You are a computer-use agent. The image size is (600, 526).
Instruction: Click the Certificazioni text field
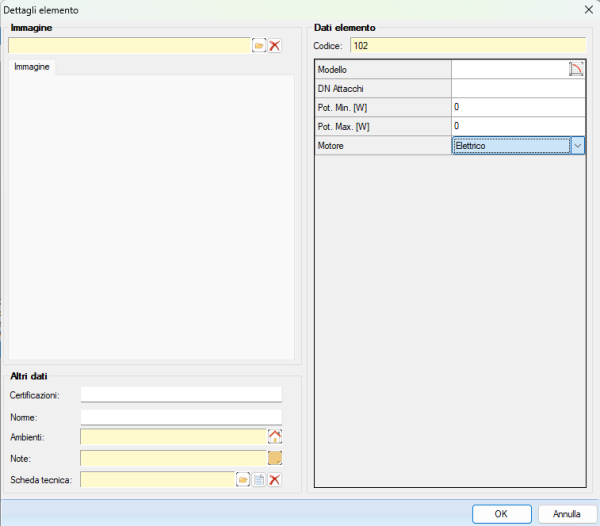tap(181, 394)
